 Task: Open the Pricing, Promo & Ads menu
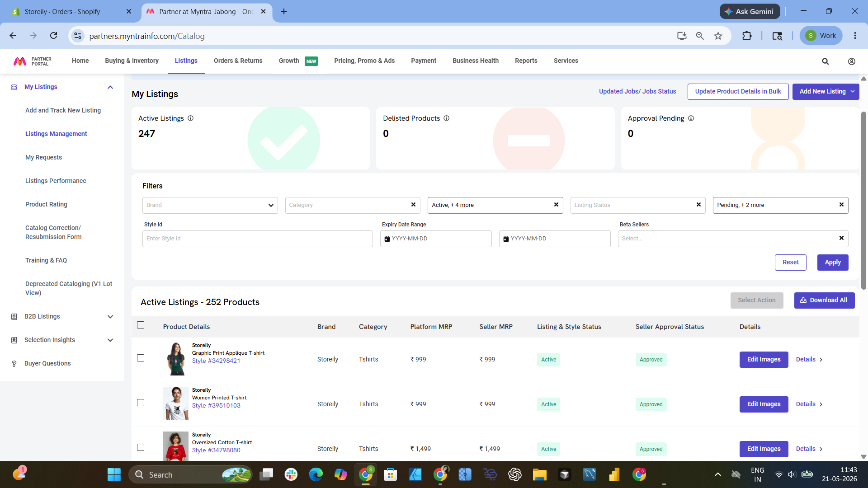(364, 61)
